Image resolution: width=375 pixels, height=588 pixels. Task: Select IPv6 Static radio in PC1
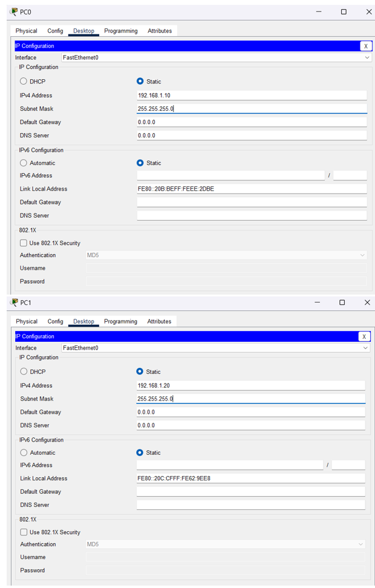point(140,452)
